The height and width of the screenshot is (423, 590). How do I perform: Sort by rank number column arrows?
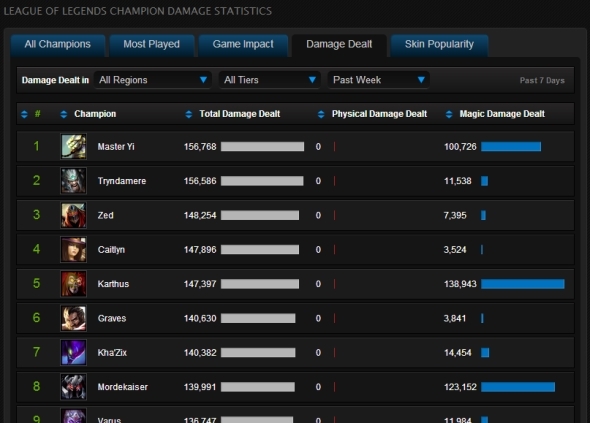[x=24, y=114]
